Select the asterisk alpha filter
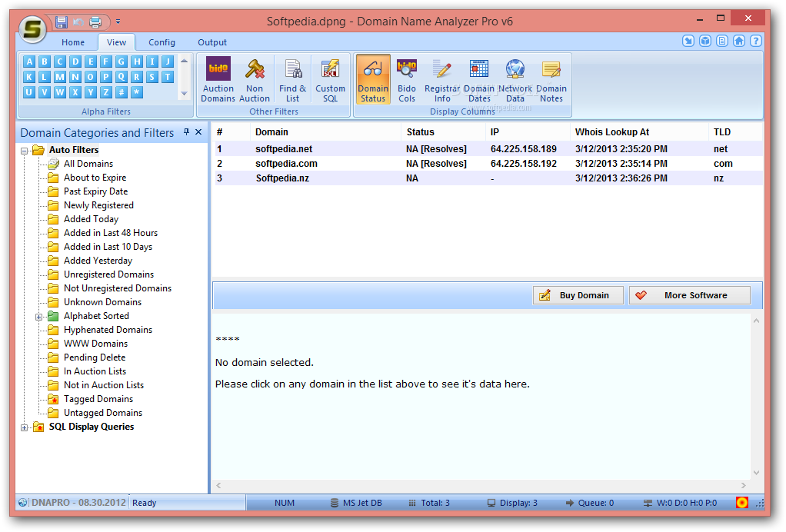The height and width of the screenshot is (532, 786). click(x=136, y=92)
